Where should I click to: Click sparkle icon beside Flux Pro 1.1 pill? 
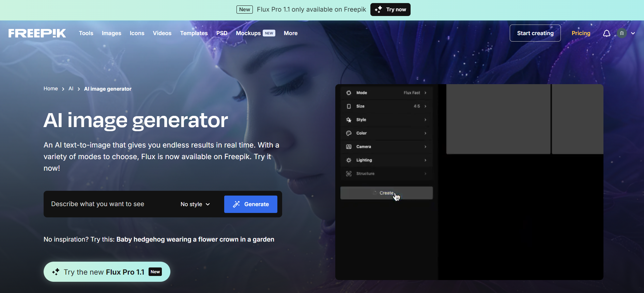tap(56, 272)
